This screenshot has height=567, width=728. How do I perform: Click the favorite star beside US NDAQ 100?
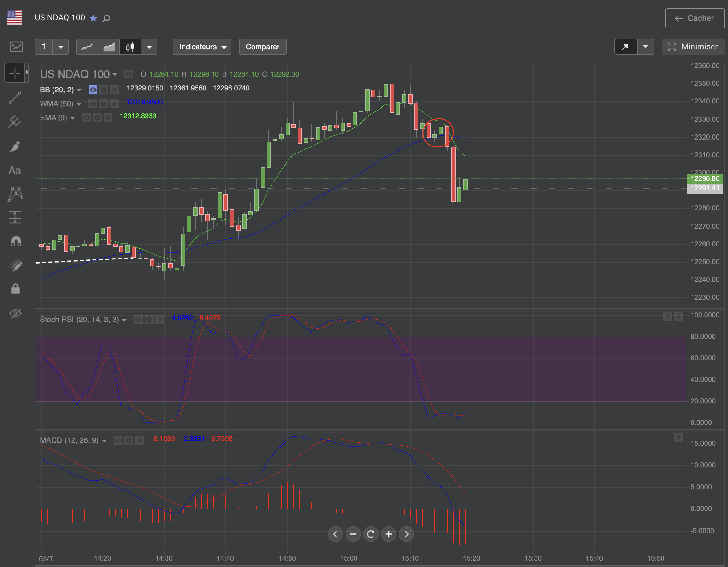click(94, 18)
